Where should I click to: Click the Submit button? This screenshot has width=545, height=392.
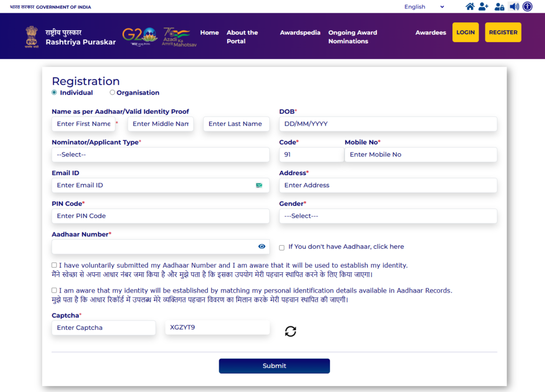pyautogui.click(x=274, y=366)
